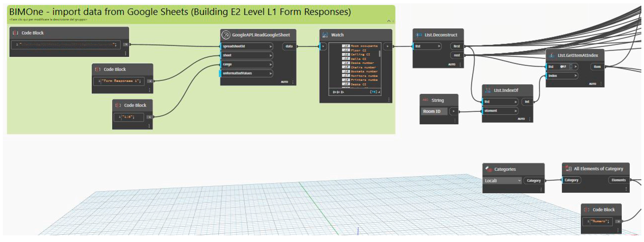Open the Watch node three-dots menu
The height and width of the screenshot is (242, 644).
click(389, 100)
